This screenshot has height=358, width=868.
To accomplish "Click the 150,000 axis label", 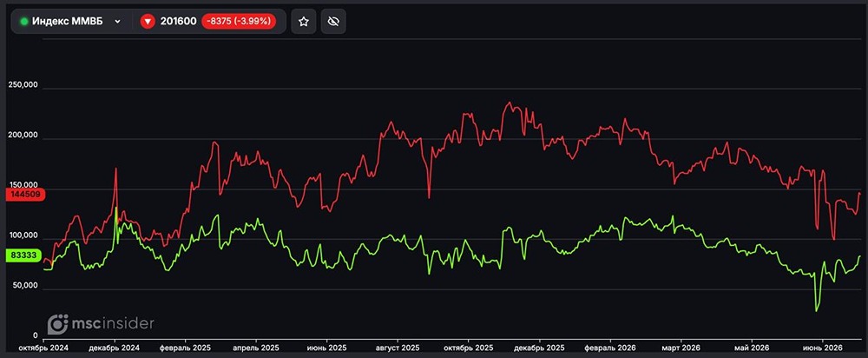I will [x=23, y=186].
